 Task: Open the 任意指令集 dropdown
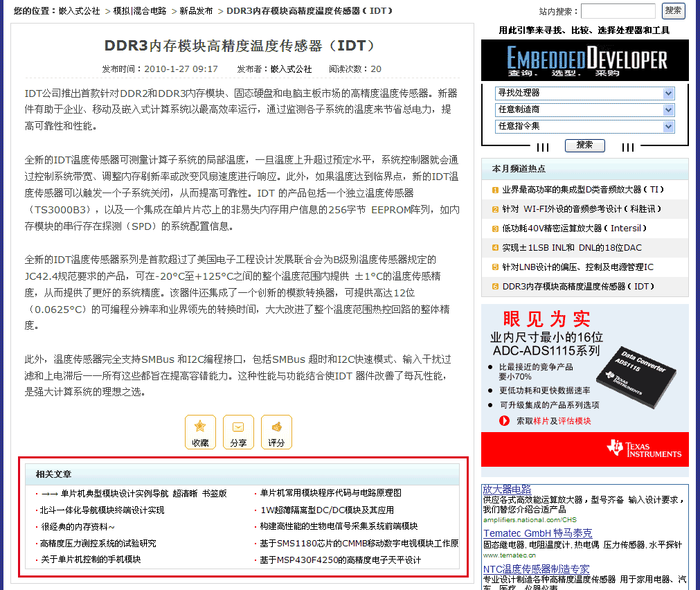click(x=585, y=126)
